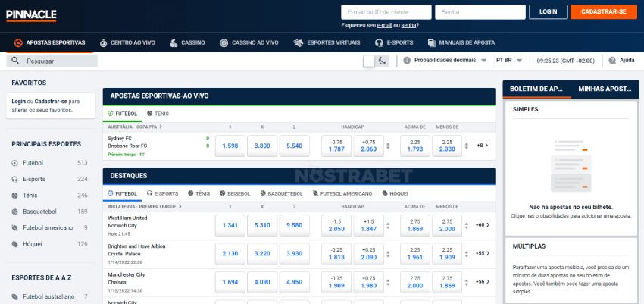Expand +56 markets for Manchester City match
The width and height of the screenshot is (644, 304).
(483, 282)
